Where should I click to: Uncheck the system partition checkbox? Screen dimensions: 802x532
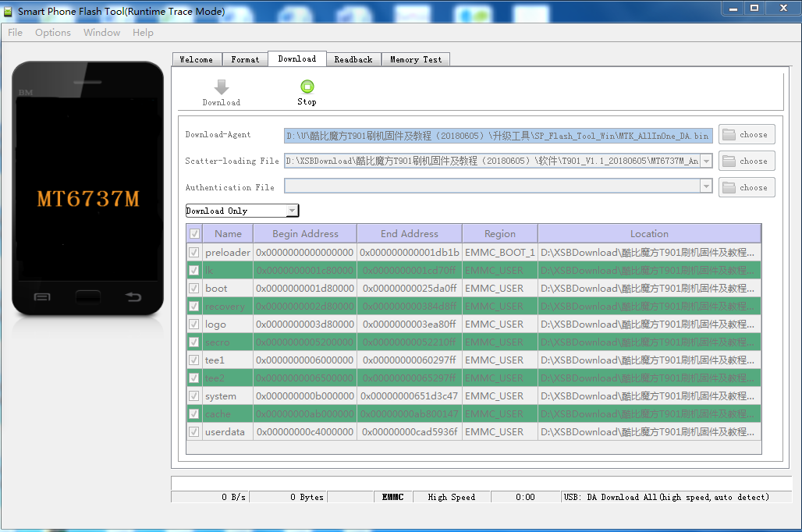(194, 396)
